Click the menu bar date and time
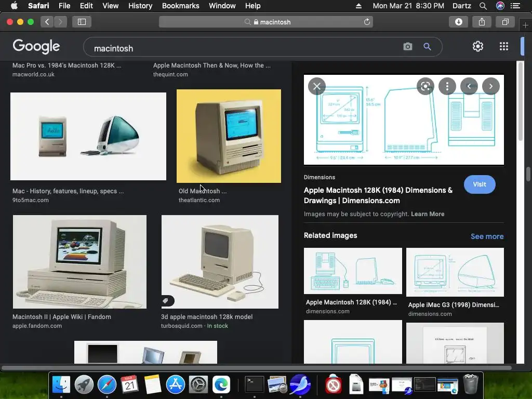Screen dimensions: 532x399 [408, 6]
